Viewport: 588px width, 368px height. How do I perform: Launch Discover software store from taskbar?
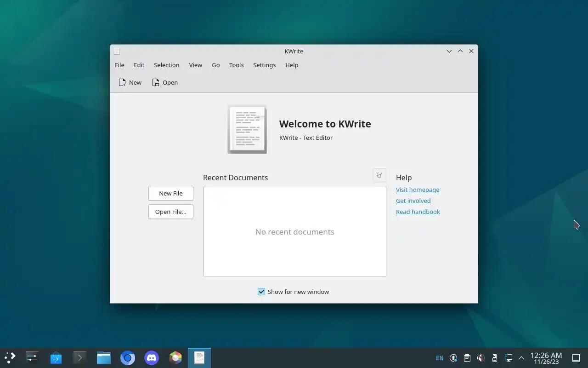[56, 358]
